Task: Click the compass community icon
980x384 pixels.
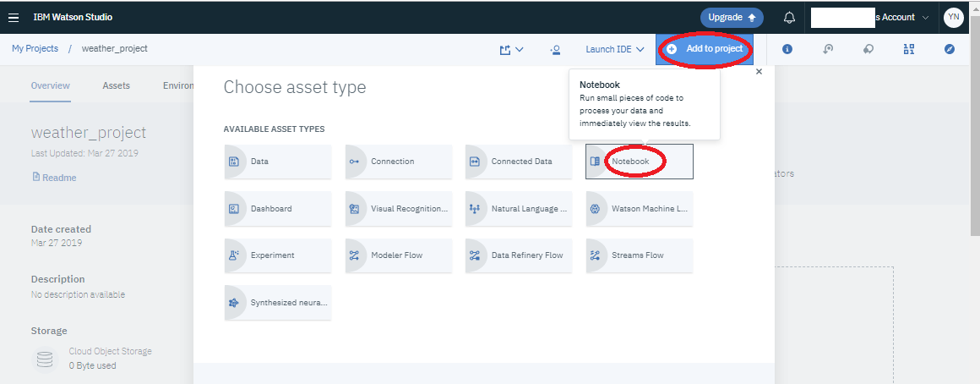Action: (x=950, y=49)
